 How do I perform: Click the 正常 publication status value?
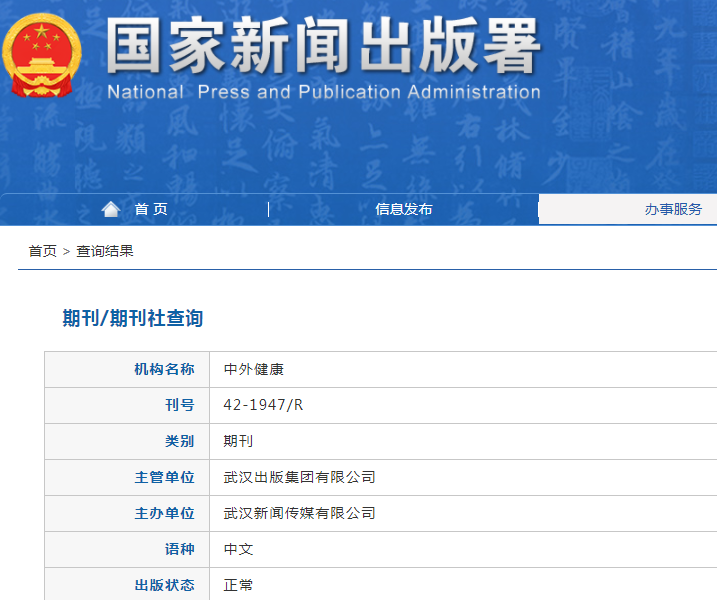click(x=239, y=585)
